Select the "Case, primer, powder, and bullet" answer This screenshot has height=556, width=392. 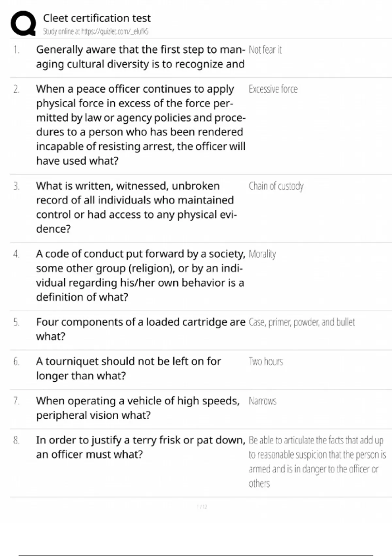point(302,322)
